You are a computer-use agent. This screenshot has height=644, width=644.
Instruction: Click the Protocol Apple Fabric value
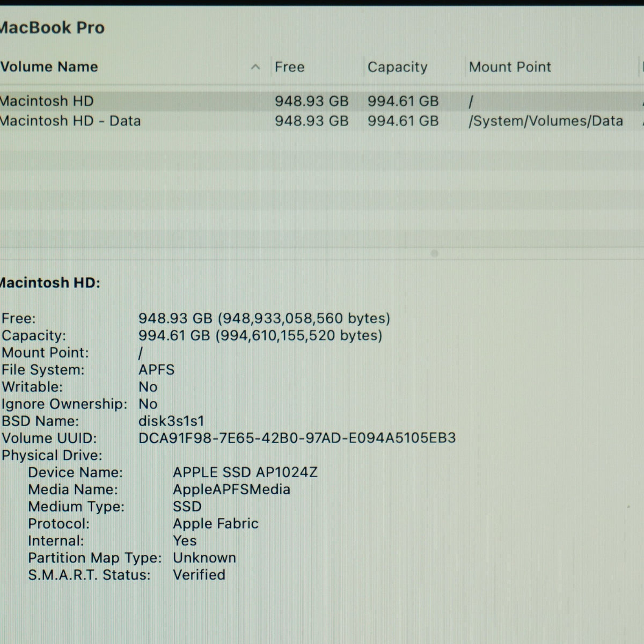[216, 523]
